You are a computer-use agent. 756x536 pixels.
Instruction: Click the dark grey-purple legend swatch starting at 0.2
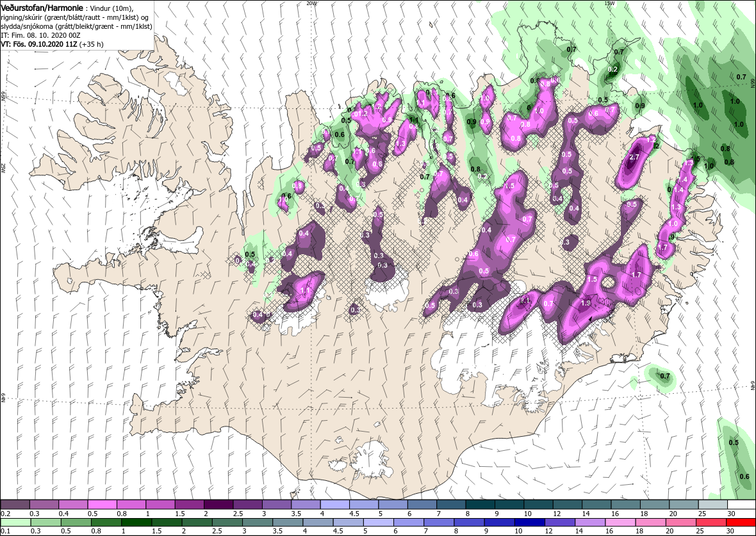[x=15, y=504]
